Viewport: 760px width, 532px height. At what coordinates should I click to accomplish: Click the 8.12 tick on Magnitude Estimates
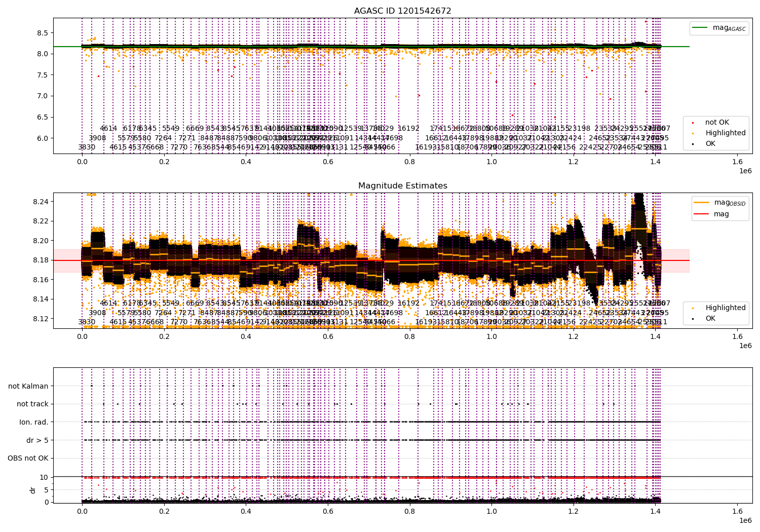41,319
